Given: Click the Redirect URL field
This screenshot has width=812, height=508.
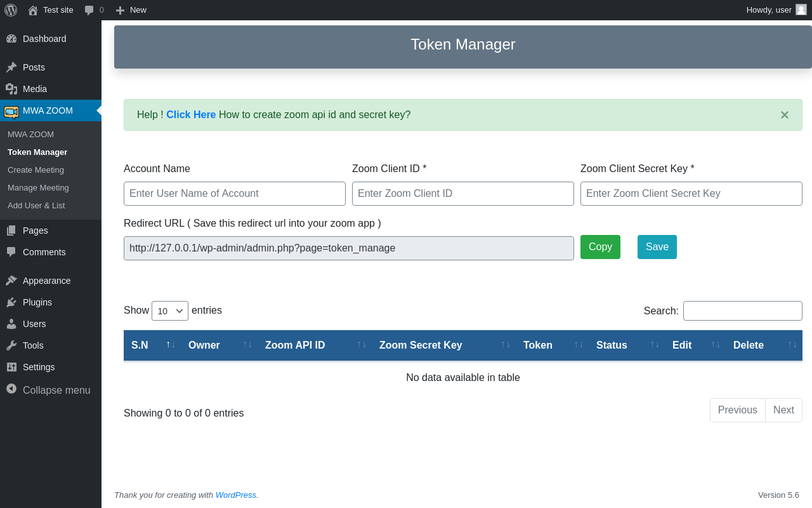Looking at the screenshot, I should (349, 248).
